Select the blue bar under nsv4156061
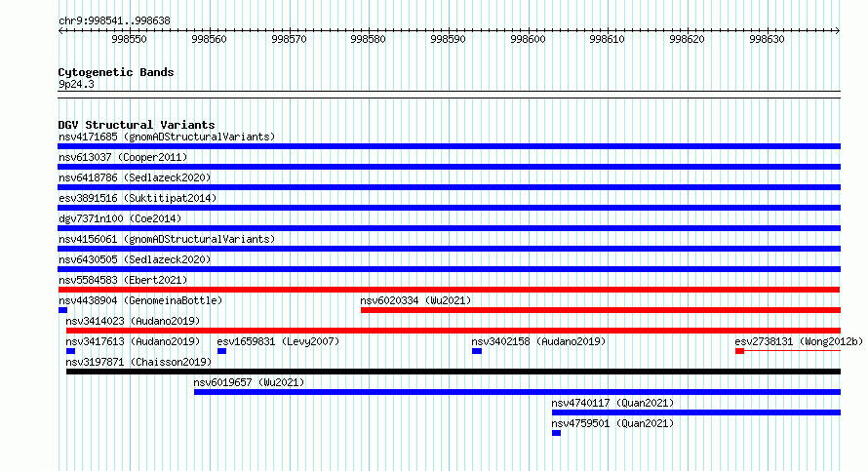 click(449, 249)
